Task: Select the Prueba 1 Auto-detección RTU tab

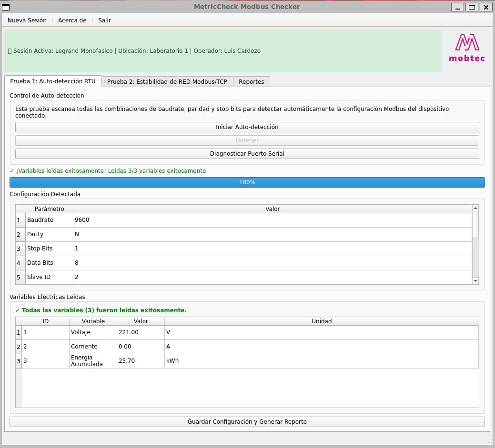Action: 53,81
